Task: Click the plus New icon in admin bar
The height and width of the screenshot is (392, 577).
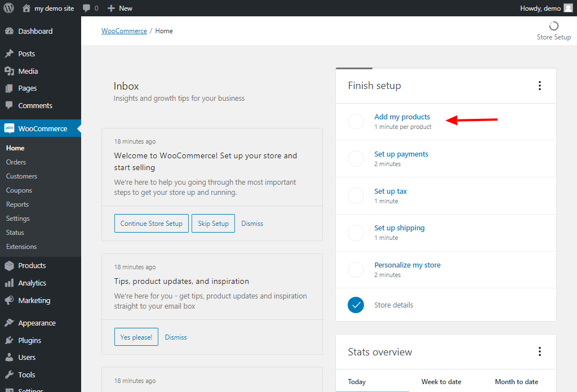Action: [x=111, y=8]
